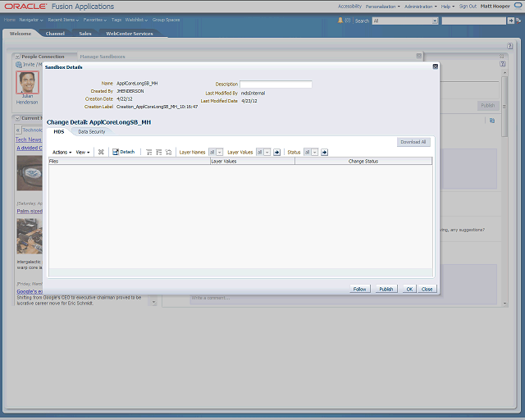Close the Sandbox Details dialog with X icon
Screen dimensions: 525x420
coord(436,66)
